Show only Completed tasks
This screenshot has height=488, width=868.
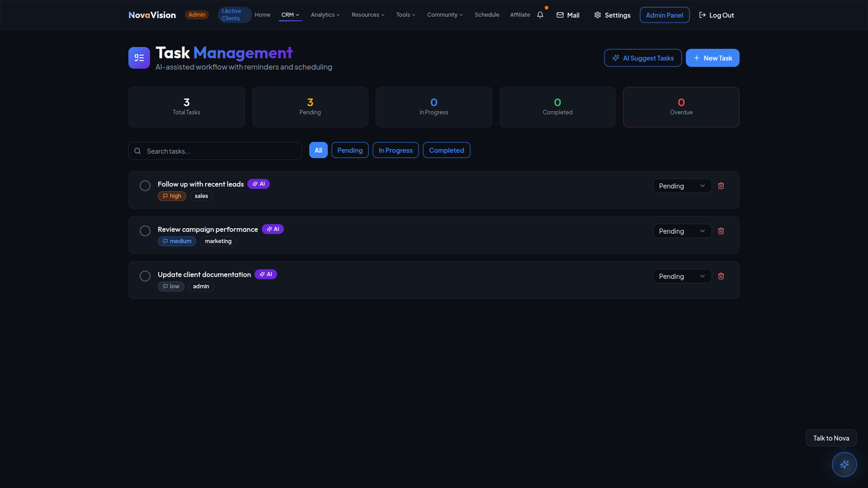click(446, 150)
